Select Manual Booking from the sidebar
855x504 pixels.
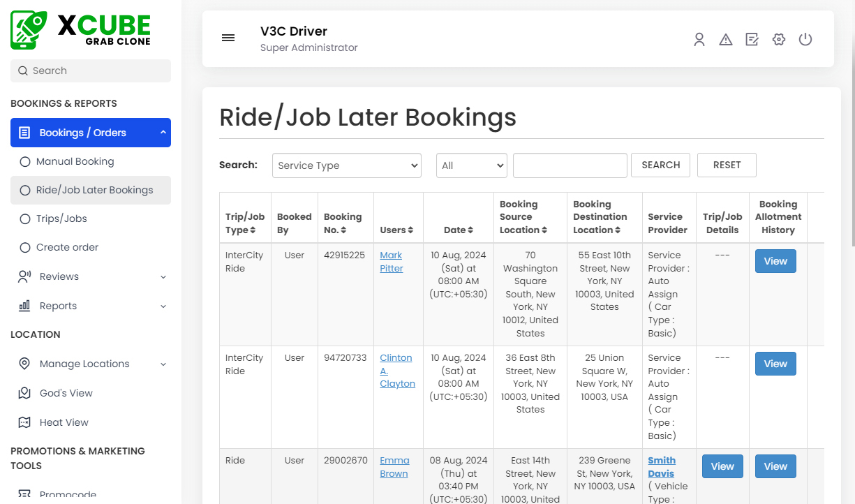(x=75, y=161)
